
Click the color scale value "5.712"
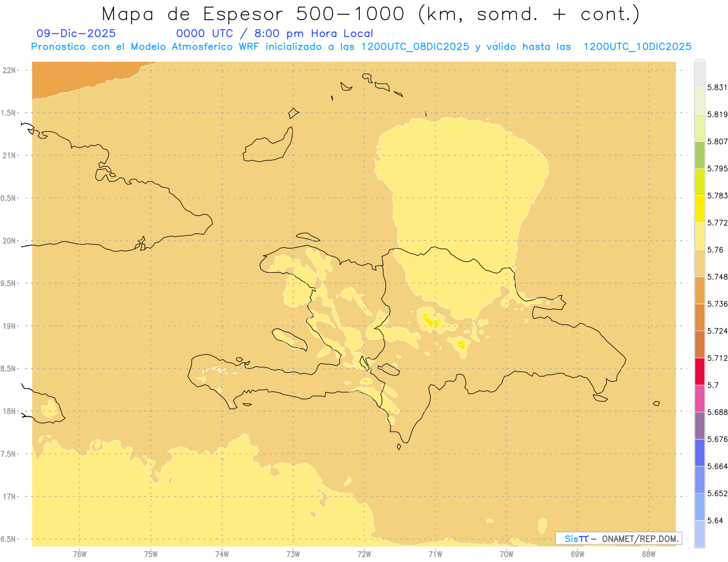[x=717, y=358]
